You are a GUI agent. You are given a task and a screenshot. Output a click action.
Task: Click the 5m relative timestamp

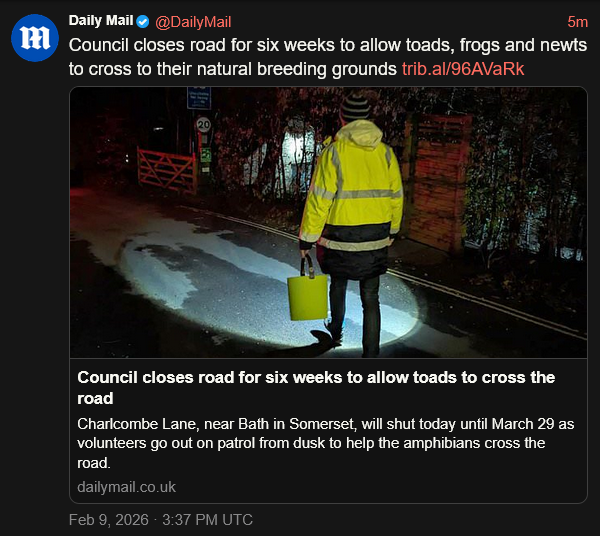pyautogui.click(x=577, y=22)
